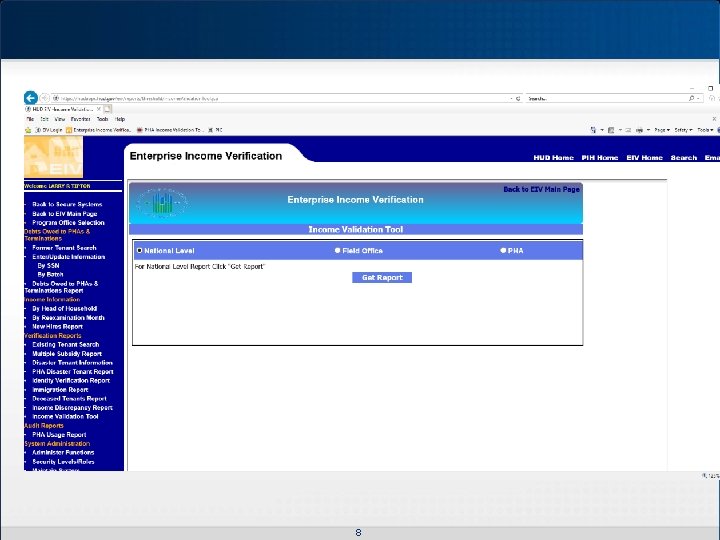This screenshot has height=540, width=720.
Task: Click the printer icon in command bar
Action: 639,130
